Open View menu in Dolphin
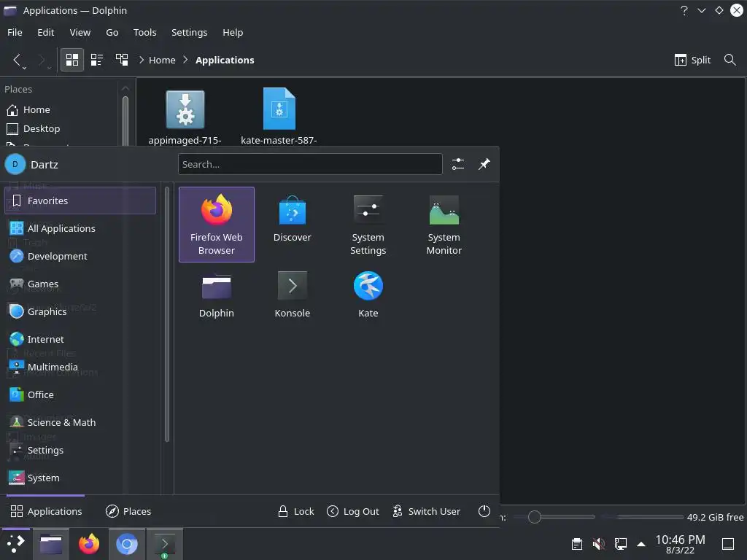 pyautogui.click(x=80, y=32)
